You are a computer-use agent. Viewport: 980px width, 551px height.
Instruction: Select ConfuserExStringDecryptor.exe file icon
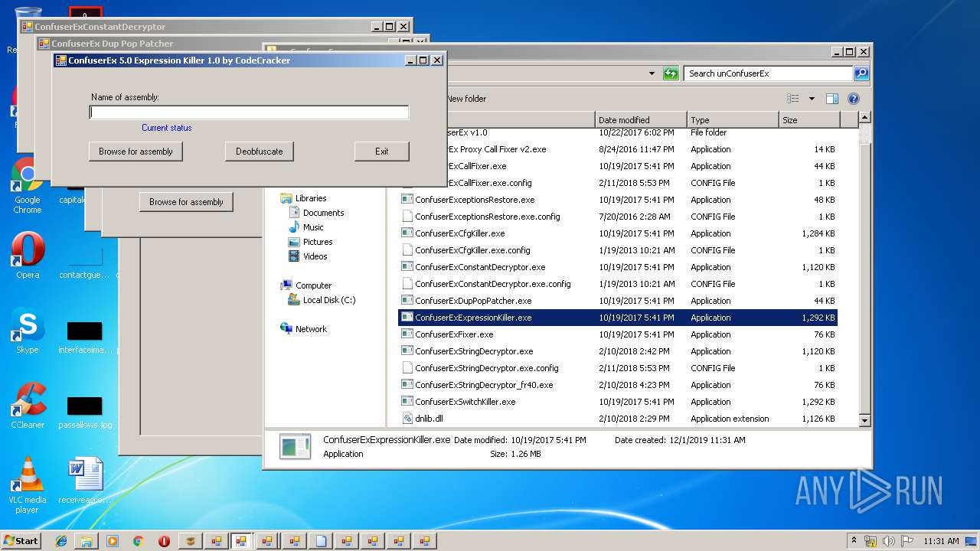(x=407, y=351)
